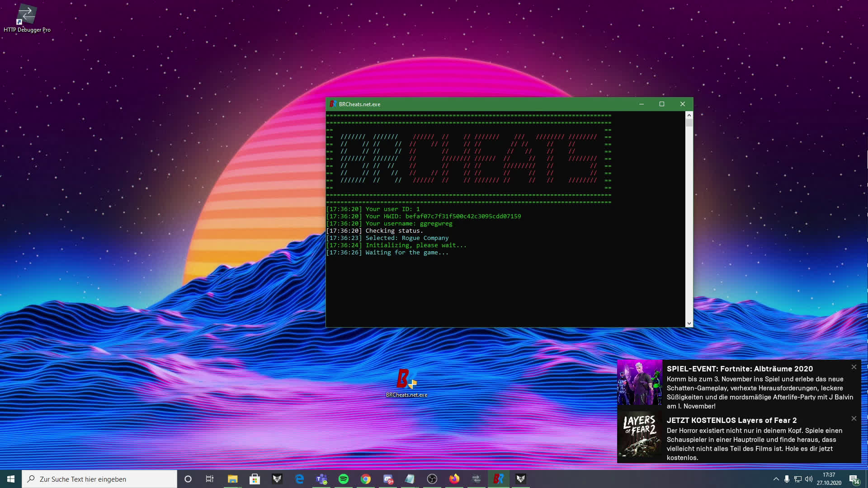Click the Layers of Fear 2 description text

755,444
